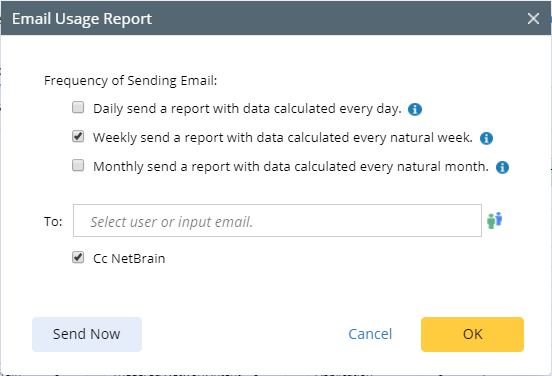Click the 'To:' field label

(x=53, y=222)
